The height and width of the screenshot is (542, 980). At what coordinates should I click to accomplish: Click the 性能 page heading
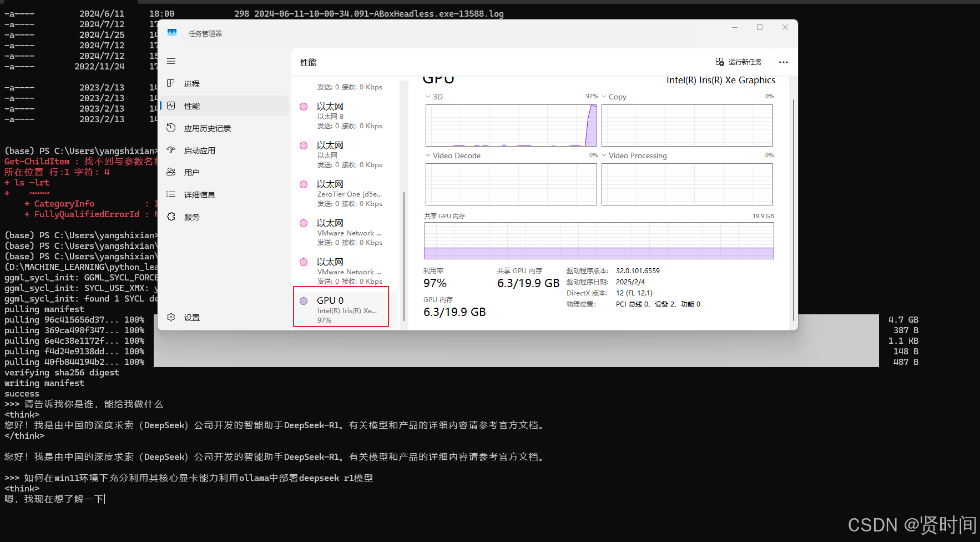pos(308,62)
